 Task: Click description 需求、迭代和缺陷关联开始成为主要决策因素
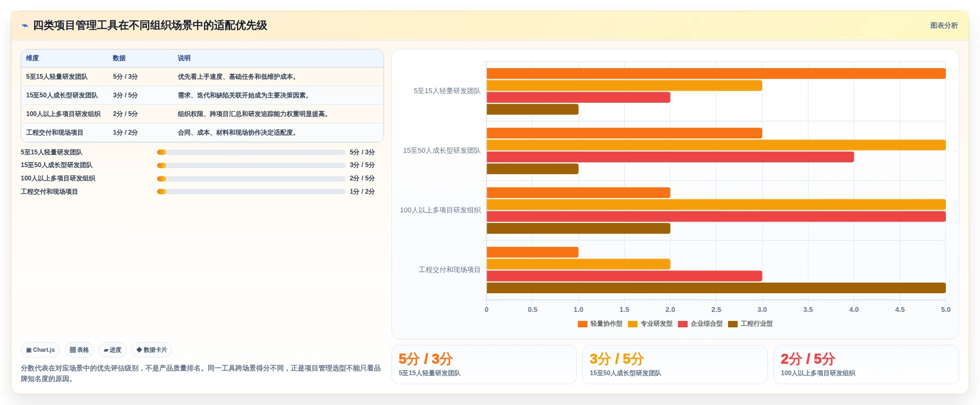tap(244, 95)
